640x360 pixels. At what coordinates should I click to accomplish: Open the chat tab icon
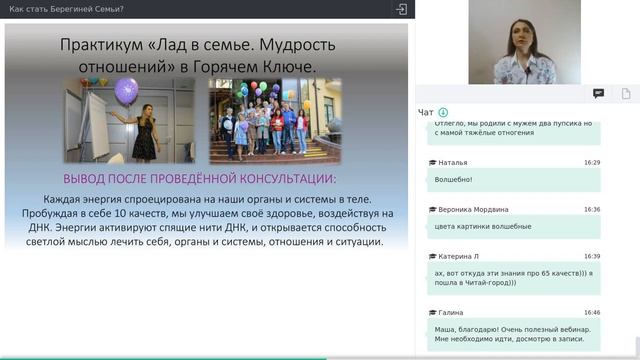coord(598,93)
